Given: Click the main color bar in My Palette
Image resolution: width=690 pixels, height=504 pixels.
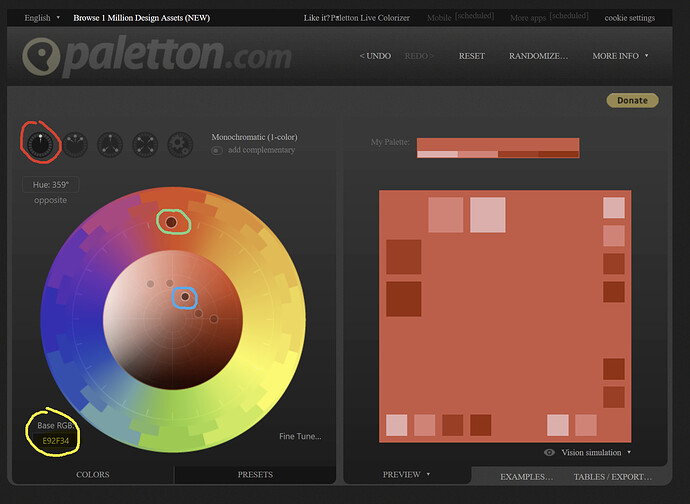Looking at the screenshot, I should tap(498, 144).
